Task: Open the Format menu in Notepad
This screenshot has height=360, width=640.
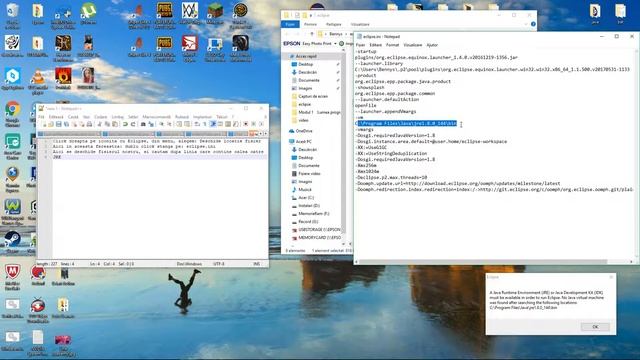Action: 392,45
